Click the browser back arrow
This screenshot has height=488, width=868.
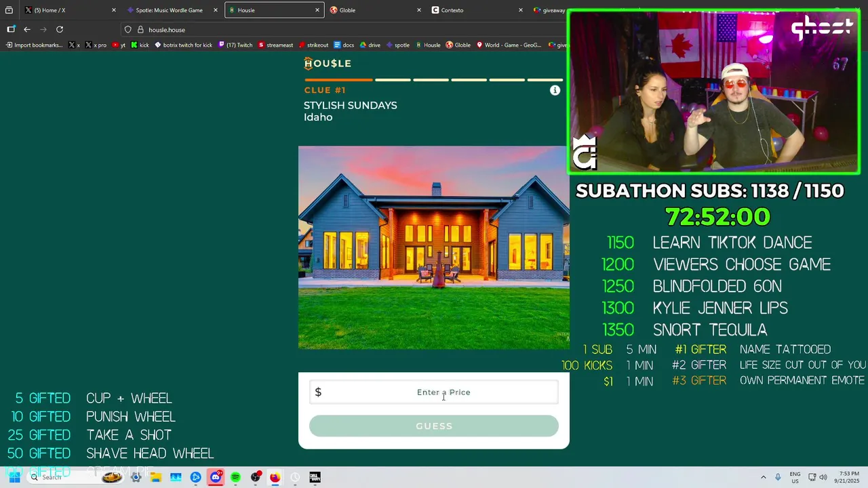27,29
